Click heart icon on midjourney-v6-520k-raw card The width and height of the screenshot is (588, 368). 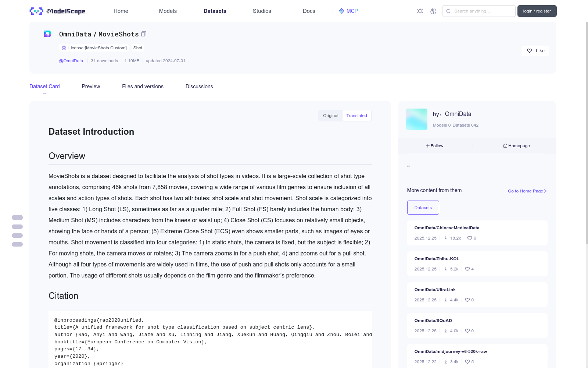click(467, 362)
